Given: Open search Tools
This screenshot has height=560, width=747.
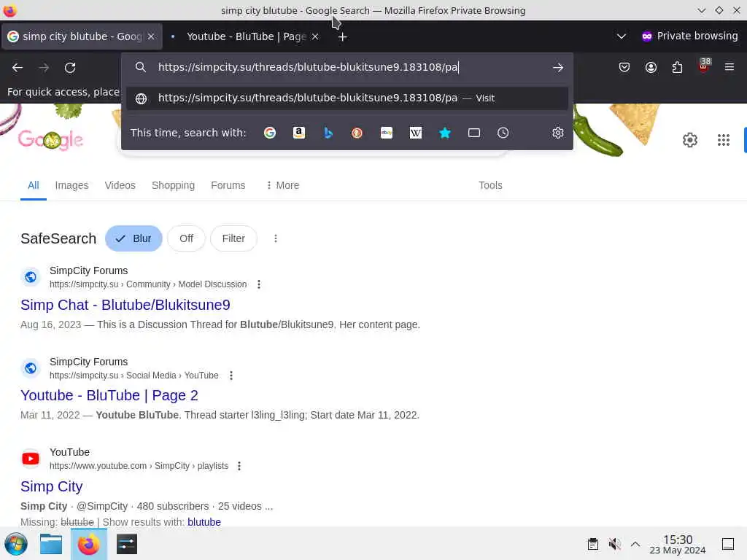Looking at the screenshot, I should click(490, 185).
